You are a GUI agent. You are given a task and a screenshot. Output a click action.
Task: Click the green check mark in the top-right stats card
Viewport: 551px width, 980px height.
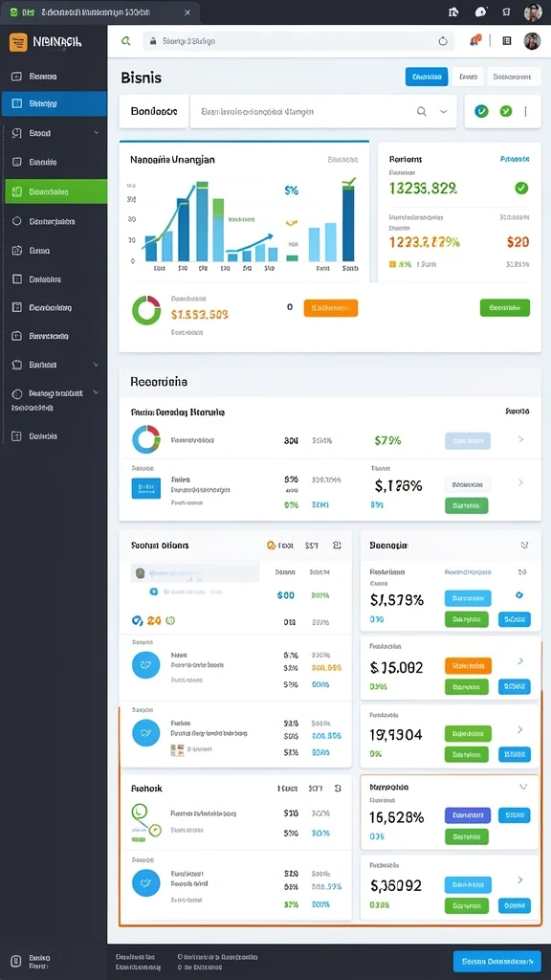pyautogui.click(x=521, y=188)
